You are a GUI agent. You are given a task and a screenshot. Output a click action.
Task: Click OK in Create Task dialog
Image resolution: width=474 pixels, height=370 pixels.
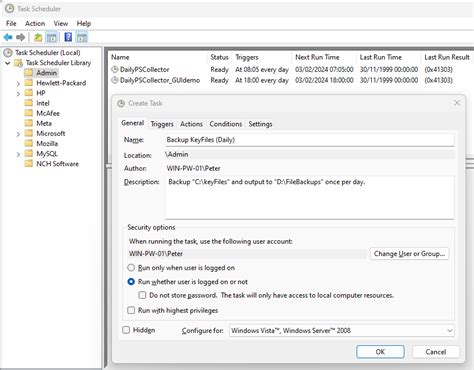tap(380, 352)
